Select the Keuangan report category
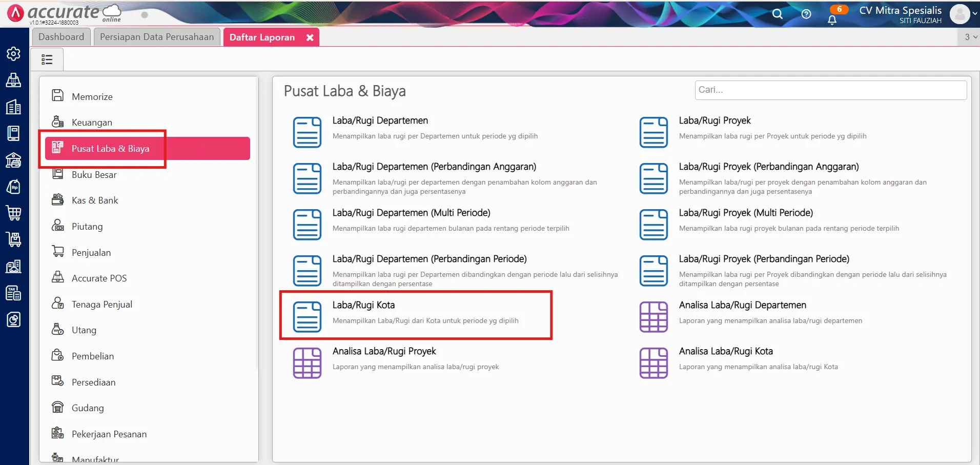 click(x=92, y=123)
